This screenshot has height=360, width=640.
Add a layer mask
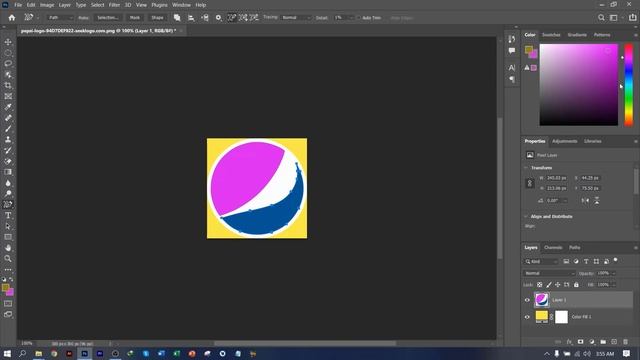pos(580,342)
